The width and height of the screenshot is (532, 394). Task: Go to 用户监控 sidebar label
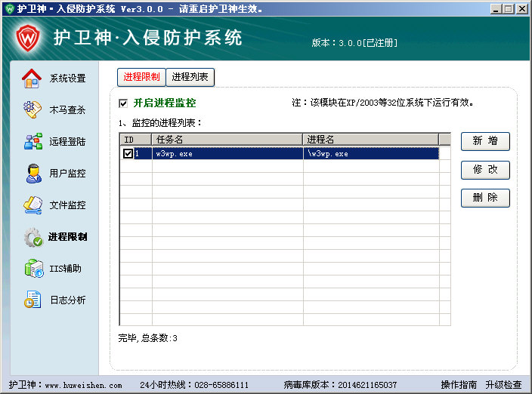(67, 174)
